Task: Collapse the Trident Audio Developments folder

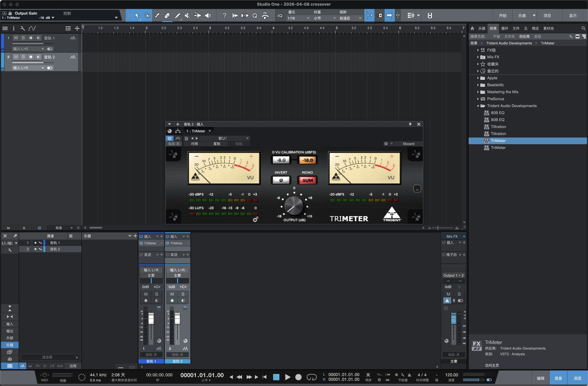Action: [x=477, y=106]
